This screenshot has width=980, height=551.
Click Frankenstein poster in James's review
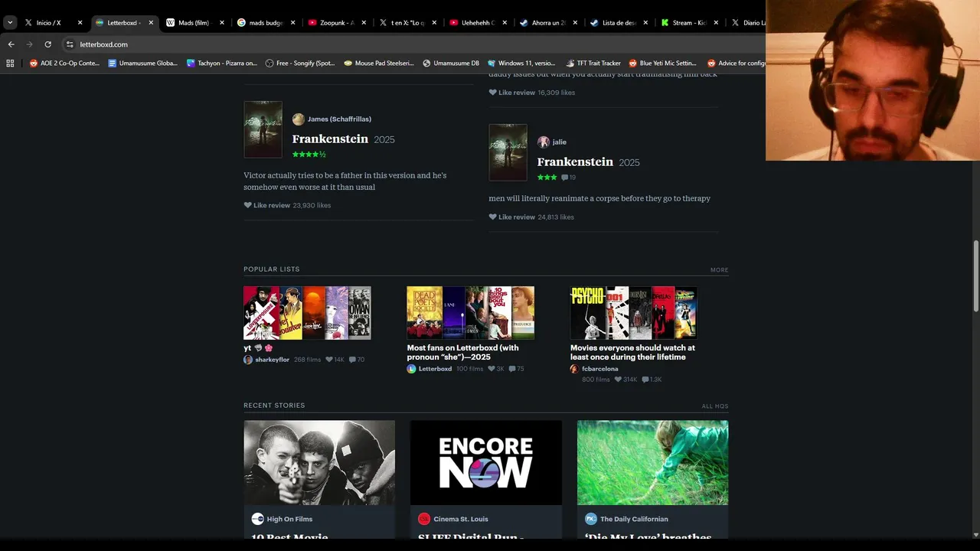(x=263, y=129)
